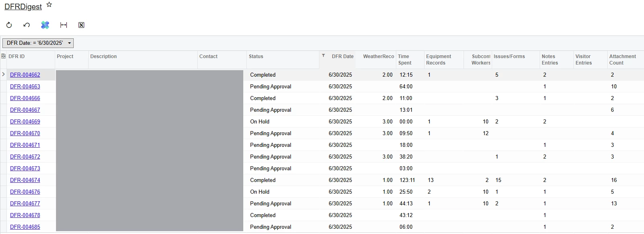This screenshot has width=644, height=234.
Task: Sort by Notes Entries column header
Action: (557, 60)
